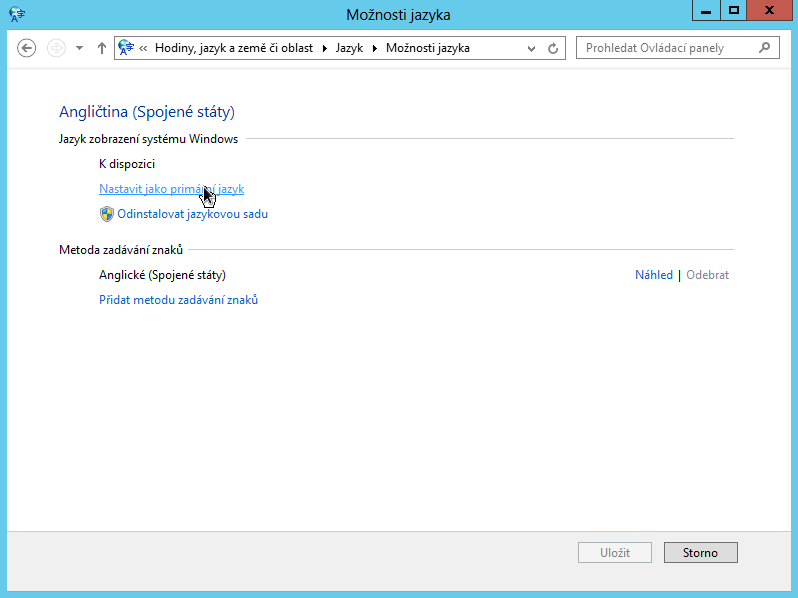Click the shield icon beside Odinstalovat jazykovou sadu

(x=107, y=214)
